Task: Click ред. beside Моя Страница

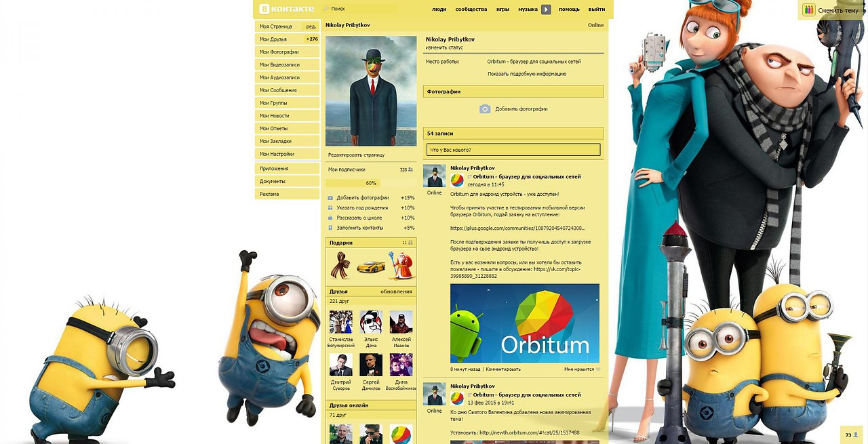Action: click(311, 26)
